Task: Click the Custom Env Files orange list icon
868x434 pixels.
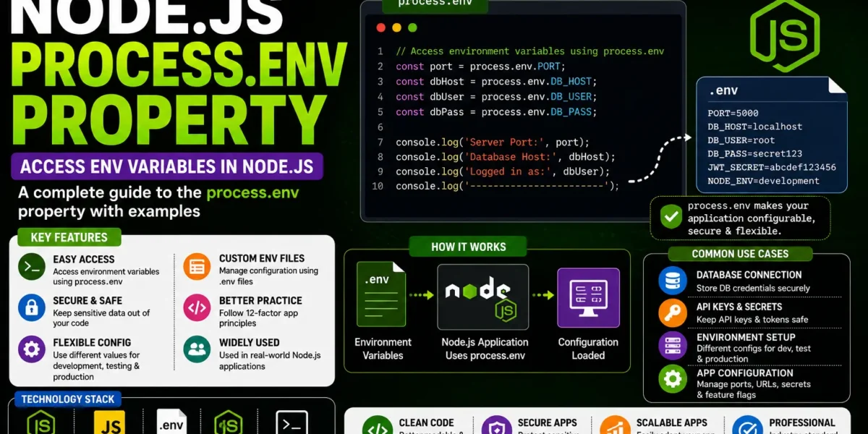Action: 196,267
